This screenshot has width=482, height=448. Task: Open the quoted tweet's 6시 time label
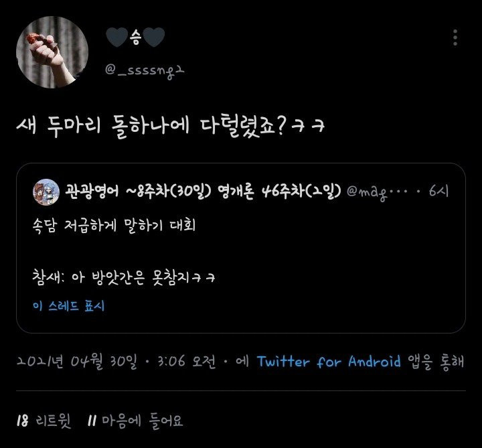coord(438,192)
